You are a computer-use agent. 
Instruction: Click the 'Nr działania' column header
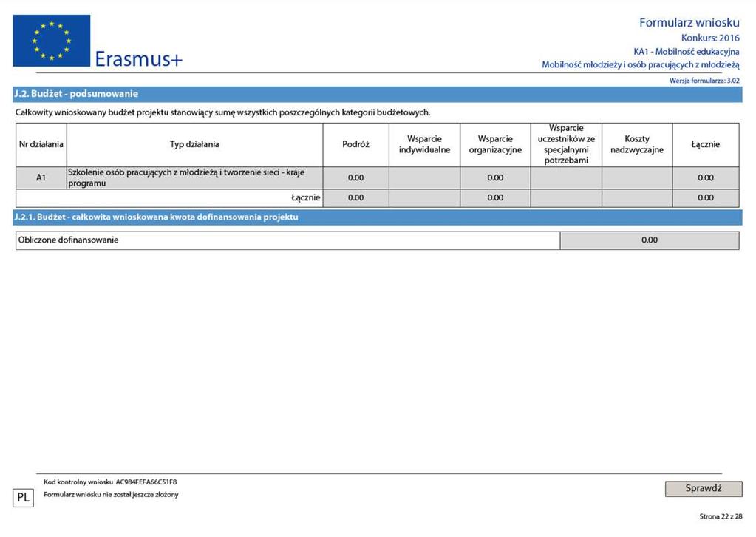41,144
